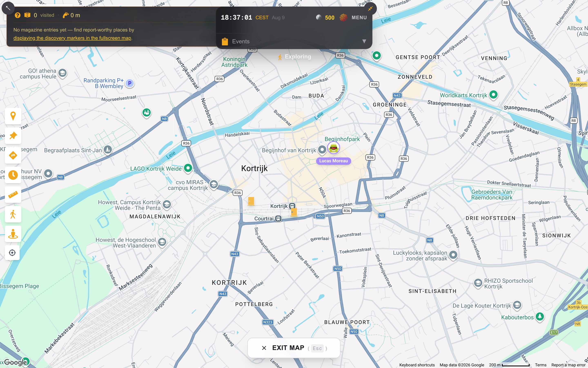
Task: Click the Koningin Astridpark label
Action: coord(234,62)
